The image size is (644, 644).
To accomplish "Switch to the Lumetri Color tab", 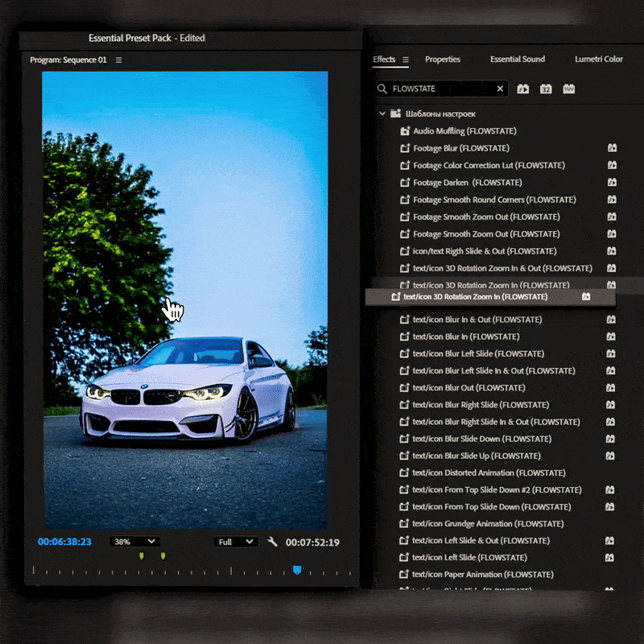I will tap(598, 60).
